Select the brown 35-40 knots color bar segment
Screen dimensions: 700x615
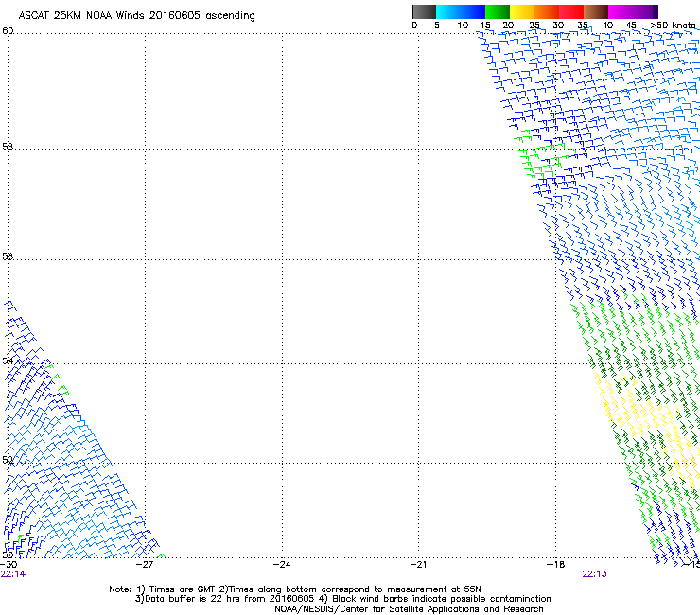[x=596, y=11]
